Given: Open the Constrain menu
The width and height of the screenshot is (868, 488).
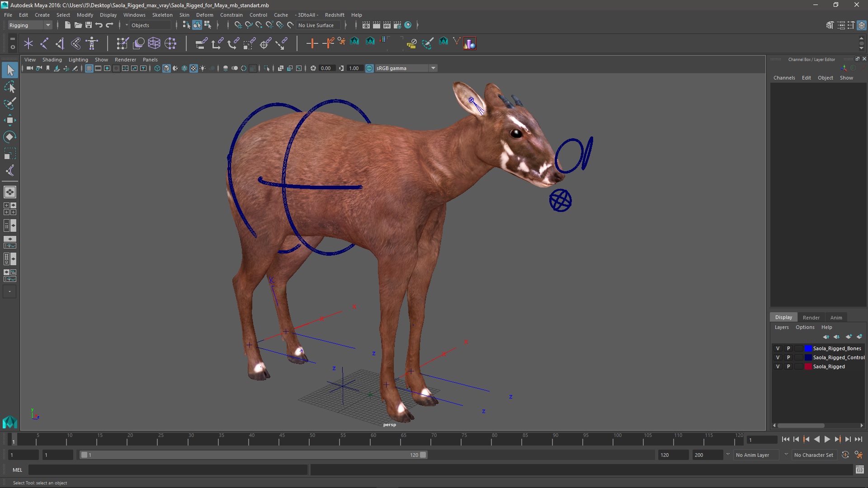Looking at the screenshot, I should [231, 15].
